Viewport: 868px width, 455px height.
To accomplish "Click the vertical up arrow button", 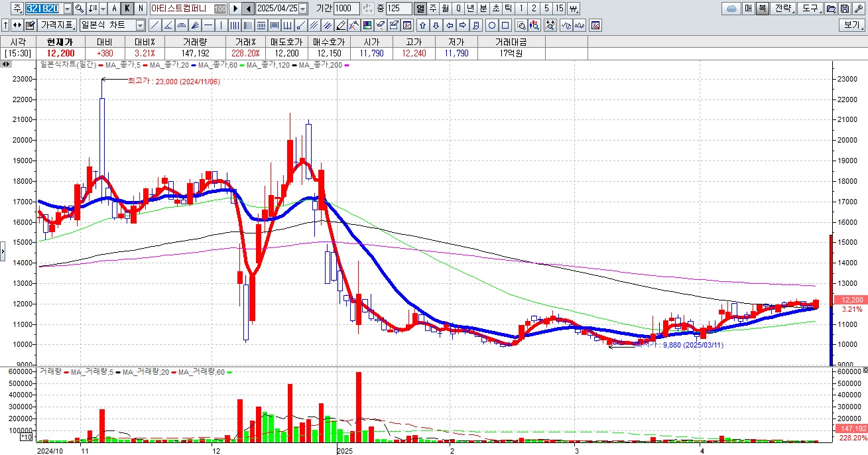I will (5, 25).
